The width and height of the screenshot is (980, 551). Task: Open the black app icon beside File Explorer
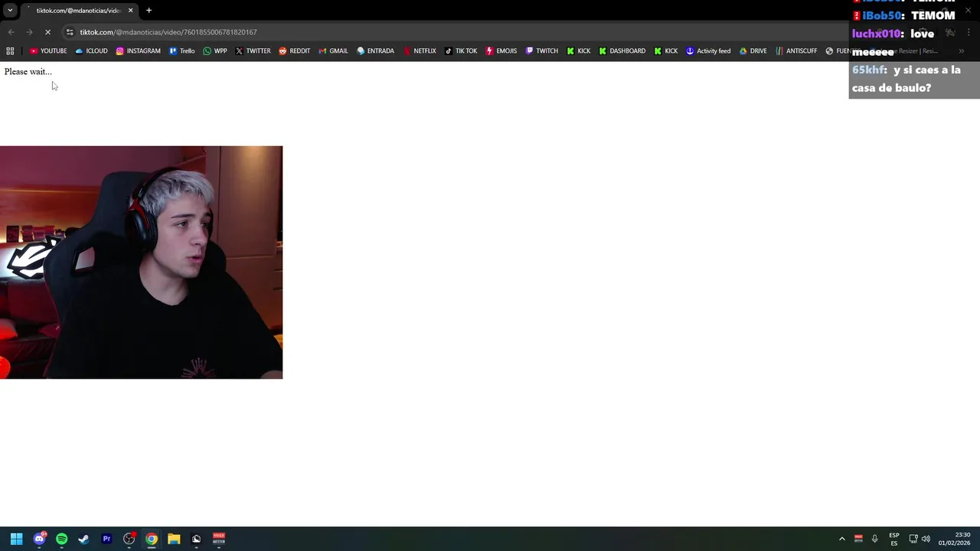[x=196, y=539]
